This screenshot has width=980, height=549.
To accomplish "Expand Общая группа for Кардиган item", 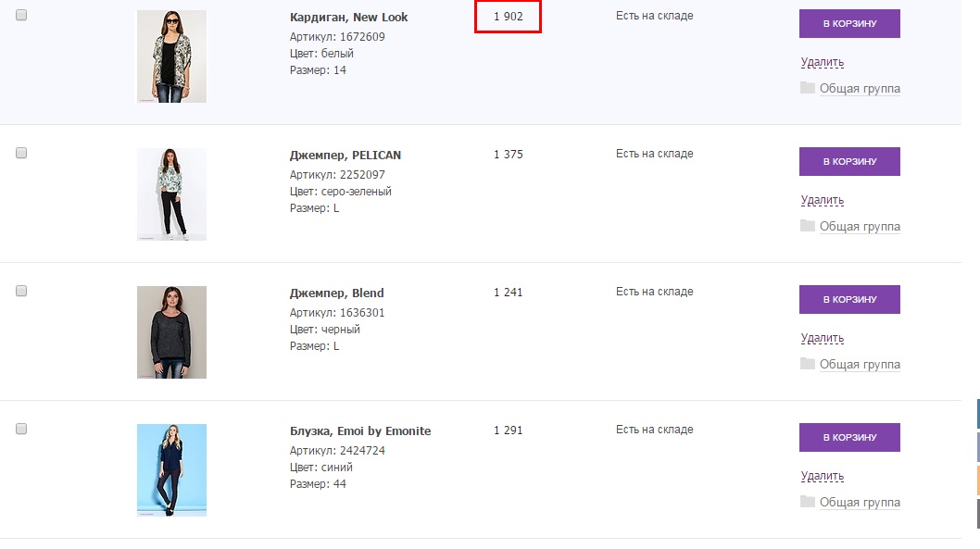I will [860, 89].
